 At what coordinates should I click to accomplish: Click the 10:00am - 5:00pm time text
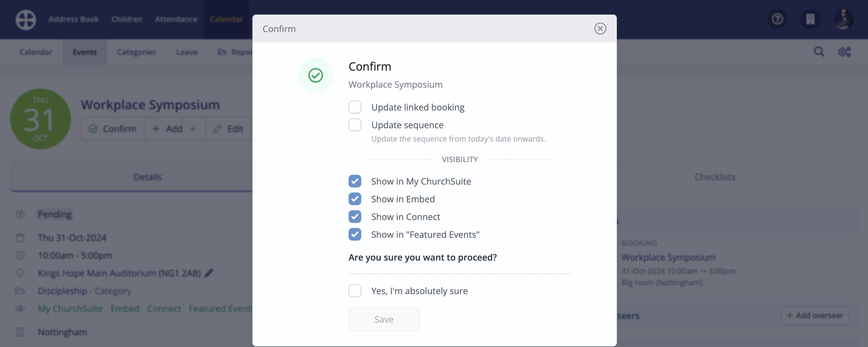pos(75,255)
